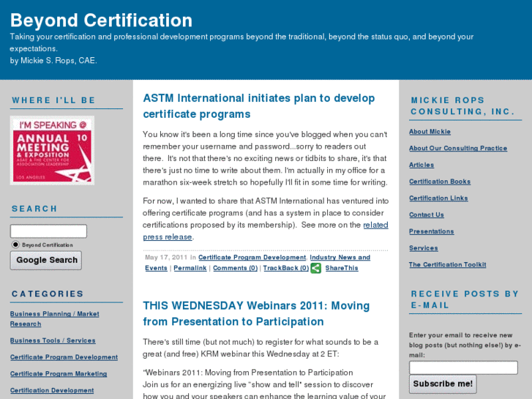The image size is (532, 399).
Task: Open the TrackBack (0) link
Action: pos(285,268)
